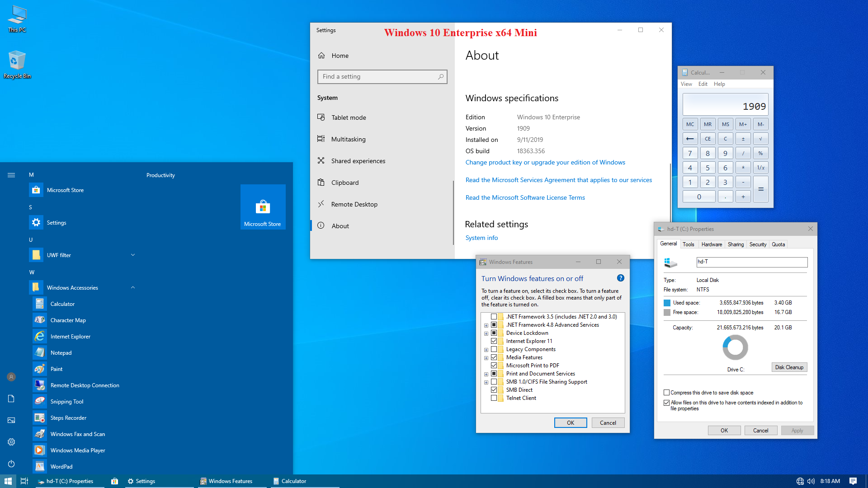Click the square root (√) button
The height and width of the screenshot is (488, 868).
pos(761,138)
